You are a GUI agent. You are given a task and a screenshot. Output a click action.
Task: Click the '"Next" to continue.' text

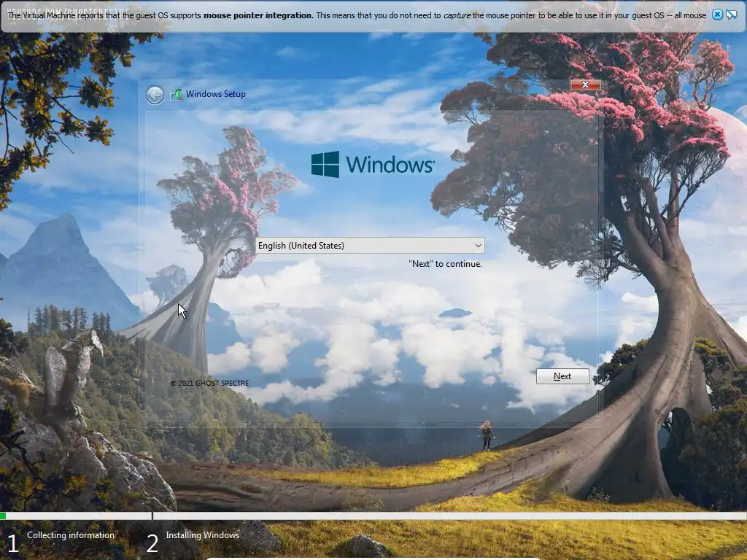pos(446,264)
